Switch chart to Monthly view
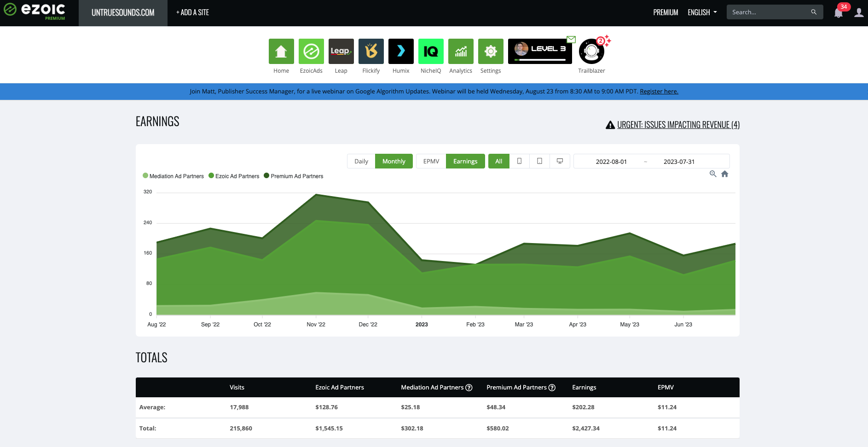 [394, 161]
